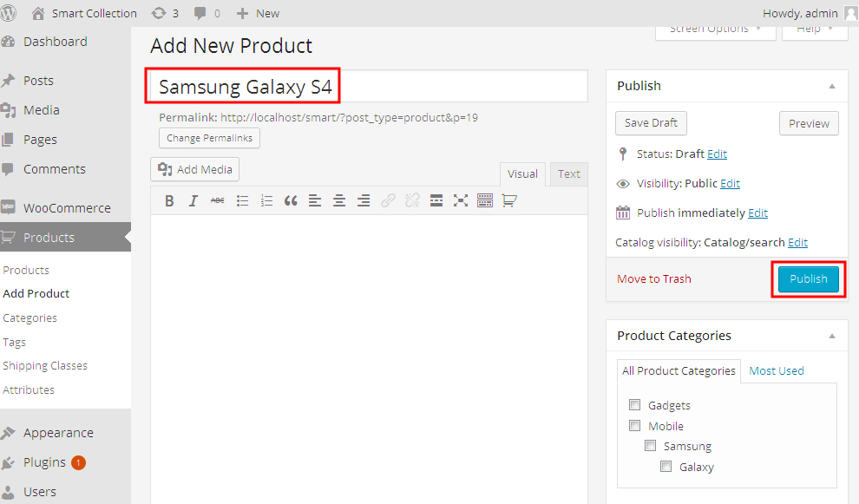Click the Preview button
This screenshot has width=859, height=504.
click(809, 123)
